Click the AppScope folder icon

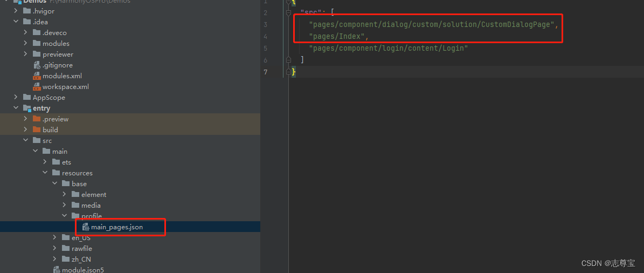click(27, 98)
